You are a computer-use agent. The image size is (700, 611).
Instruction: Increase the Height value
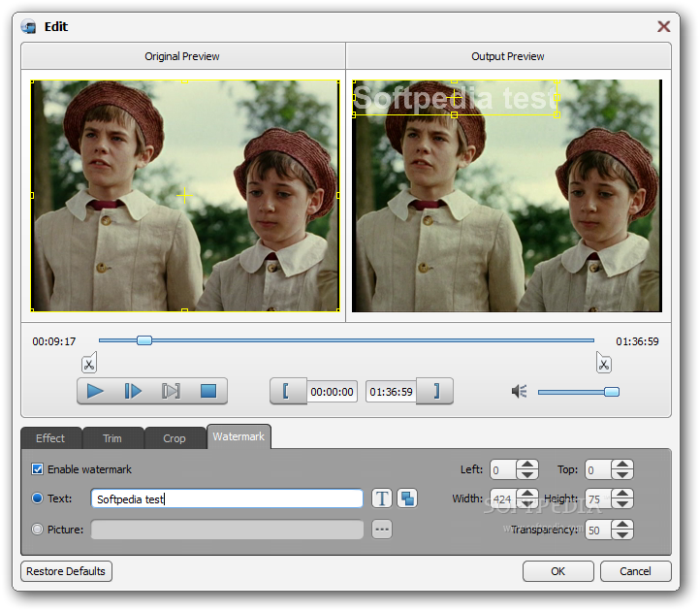(622, 494)
